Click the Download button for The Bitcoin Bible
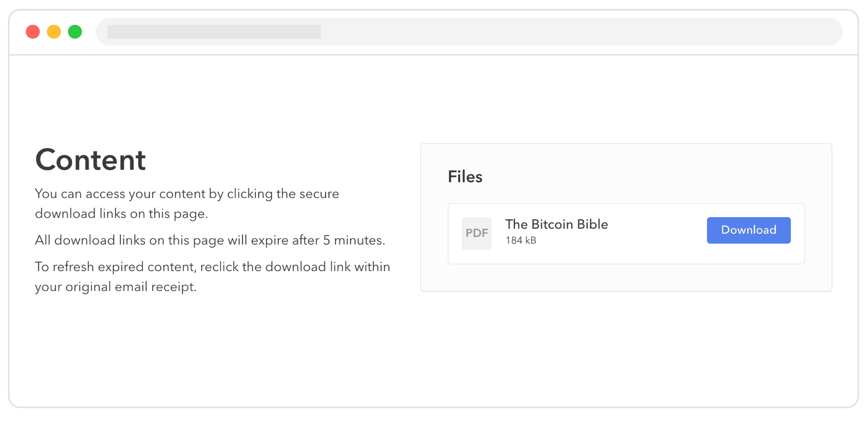This screenshot has width=868, height=429. click(x=749, y=230)
